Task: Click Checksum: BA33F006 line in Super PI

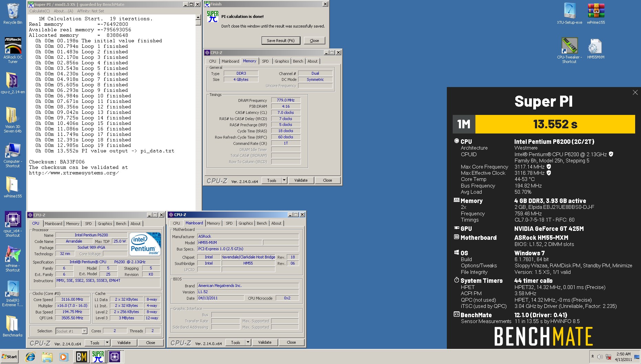Action: tap(57, 162)
